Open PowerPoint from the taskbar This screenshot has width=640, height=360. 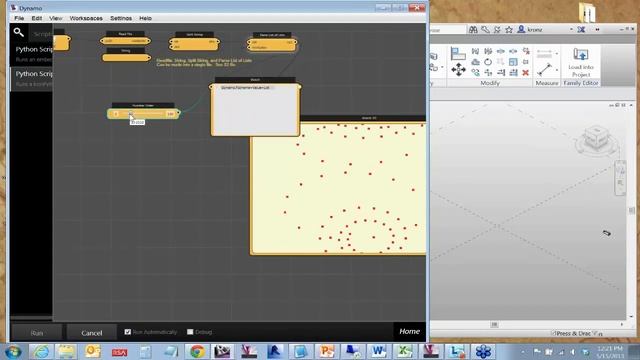click(327, 351)
